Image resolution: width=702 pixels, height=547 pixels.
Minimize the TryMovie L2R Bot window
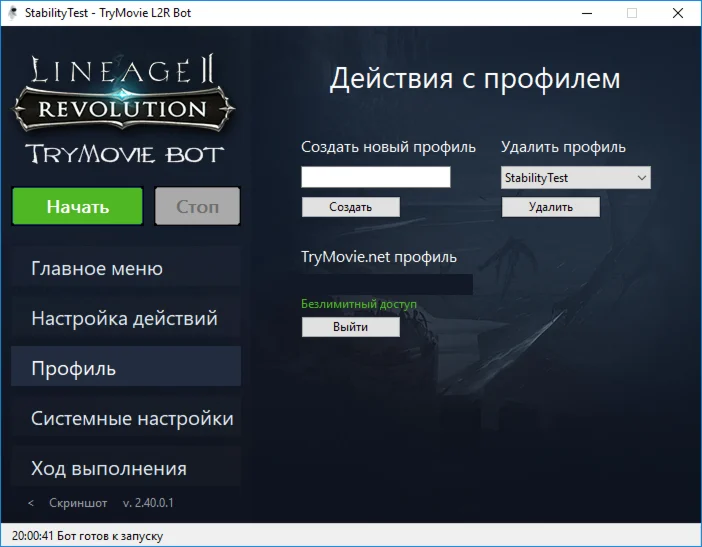(587, 13)
